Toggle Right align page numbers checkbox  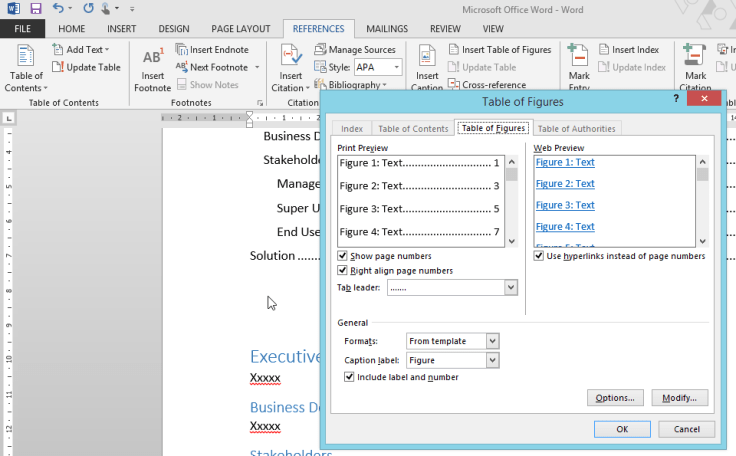[344, 270]
